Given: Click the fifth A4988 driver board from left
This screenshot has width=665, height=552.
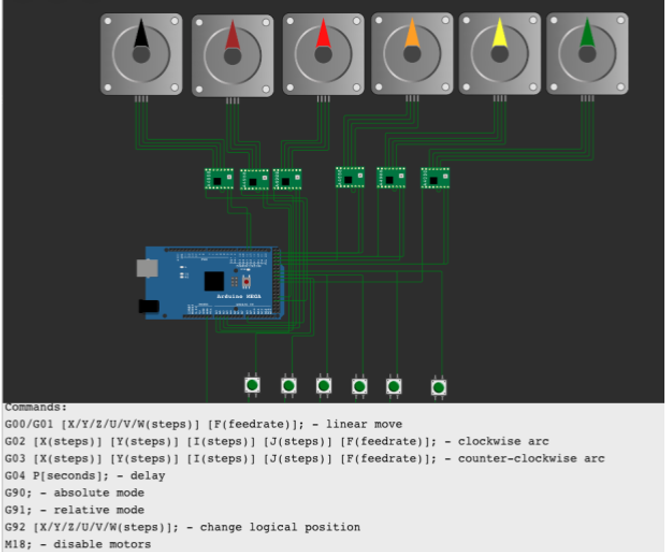Looking at the screenshot, I should click(391, 178).
